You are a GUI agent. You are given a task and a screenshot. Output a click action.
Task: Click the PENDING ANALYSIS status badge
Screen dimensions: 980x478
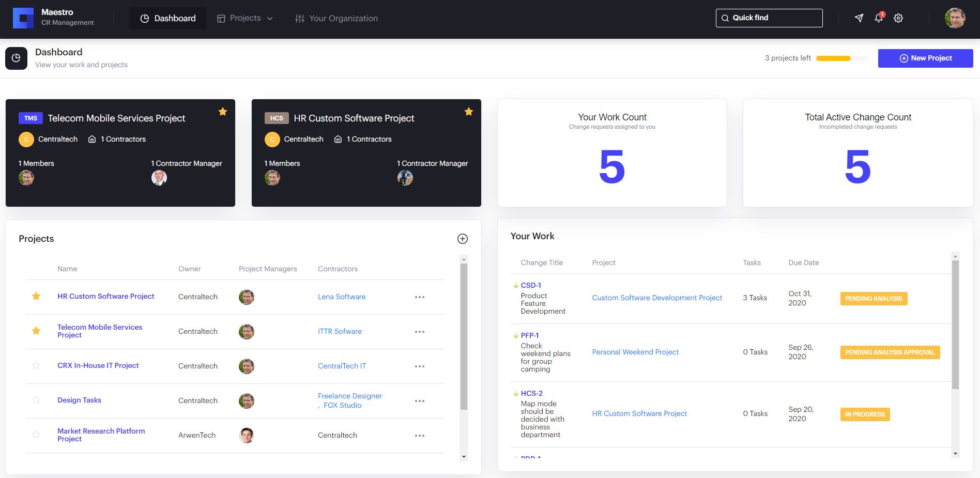(874, 299)
